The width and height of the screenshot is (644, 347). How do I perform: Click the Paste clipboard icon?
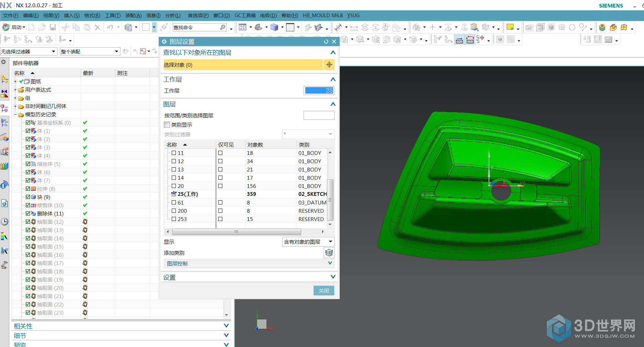click(x=87, y=27)
